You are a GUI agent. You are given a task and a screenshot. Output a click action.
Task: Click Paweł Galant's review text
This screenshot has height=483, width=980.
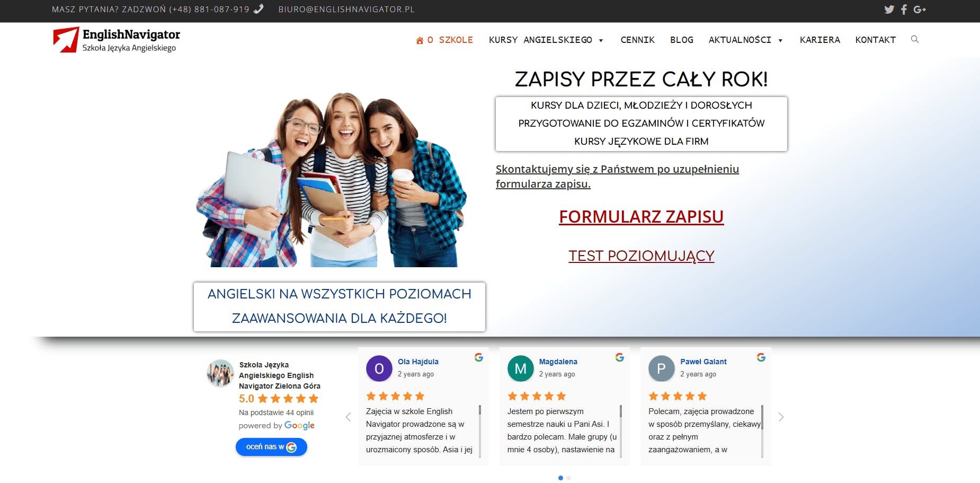(704, 431)
